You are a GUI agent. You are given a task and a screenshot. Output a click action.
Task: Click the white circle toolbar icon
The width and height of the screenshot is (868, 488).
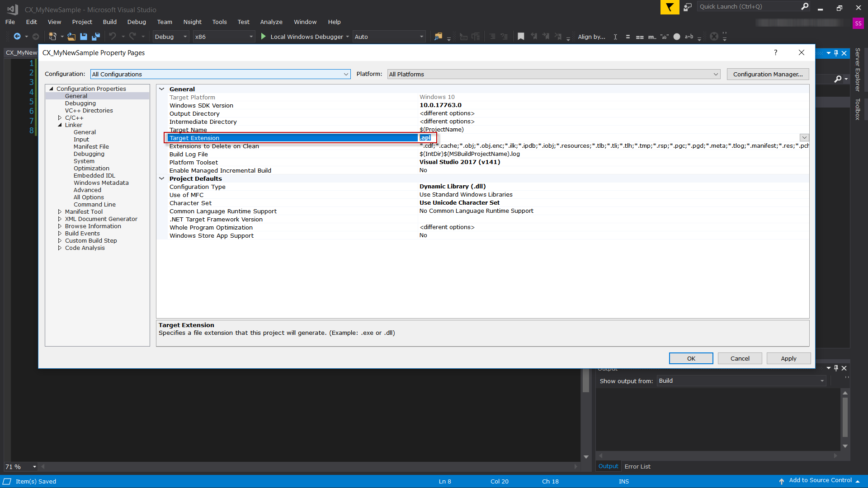[677, 37]
